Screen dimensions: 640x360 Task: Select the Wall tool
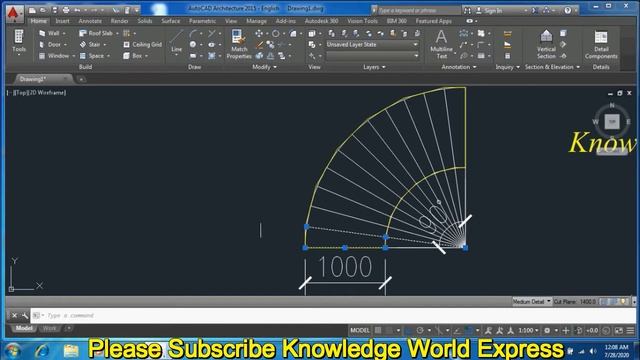point(49,33)
